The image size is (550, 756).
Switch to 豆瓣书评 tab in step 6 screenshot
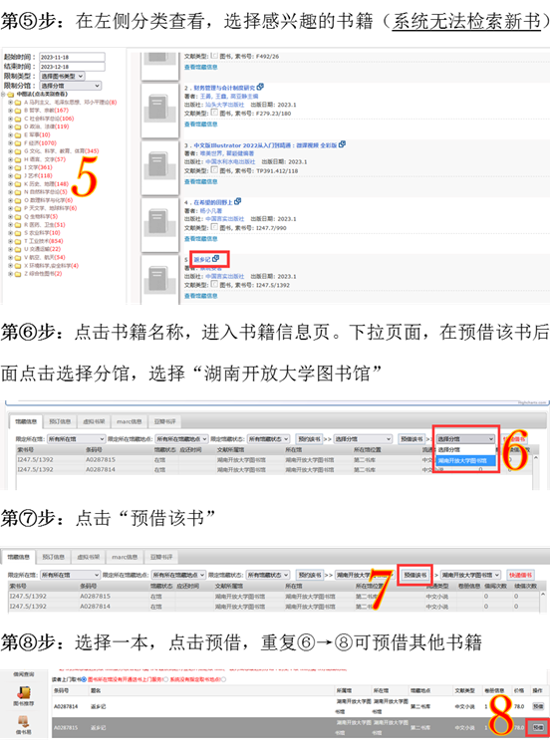coord(165,421)
